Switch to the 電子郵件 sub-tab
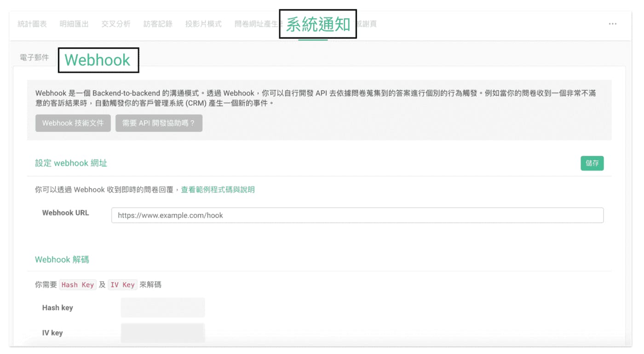This screenshot has height=354, width=644. tap(34, 58)
